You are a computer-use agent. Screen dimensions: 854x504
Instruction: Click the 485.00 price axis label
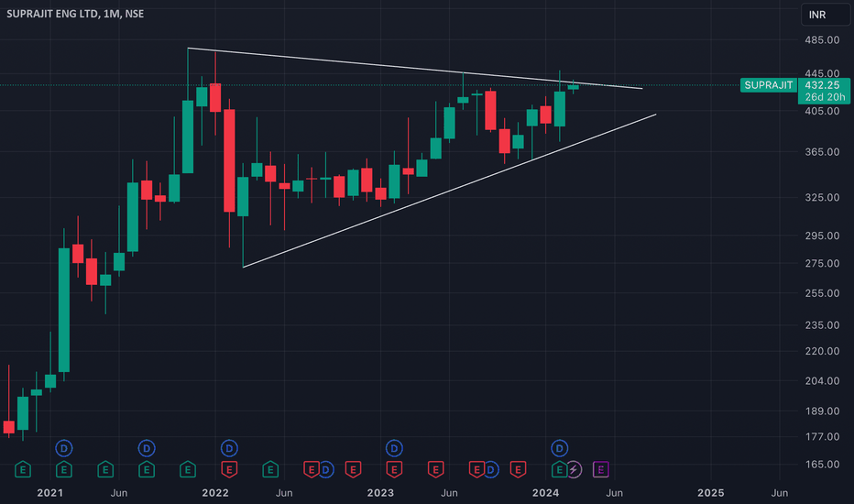point(823,39)
